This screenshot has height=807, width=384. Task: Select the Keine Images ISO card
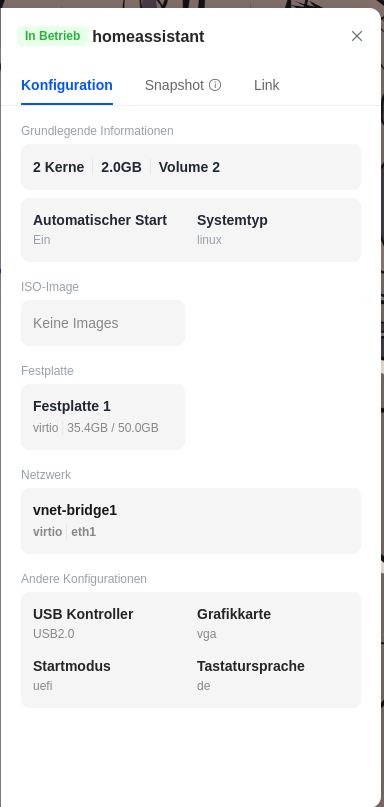click(x=103, y=323)
